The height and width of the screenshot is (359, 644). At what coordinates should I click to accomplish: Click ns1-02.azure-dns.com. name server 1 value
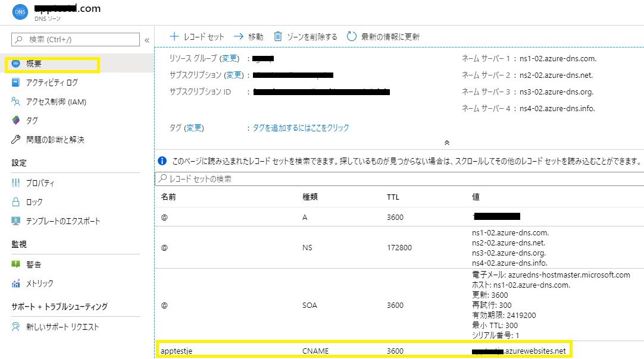[x=558, y=59]
